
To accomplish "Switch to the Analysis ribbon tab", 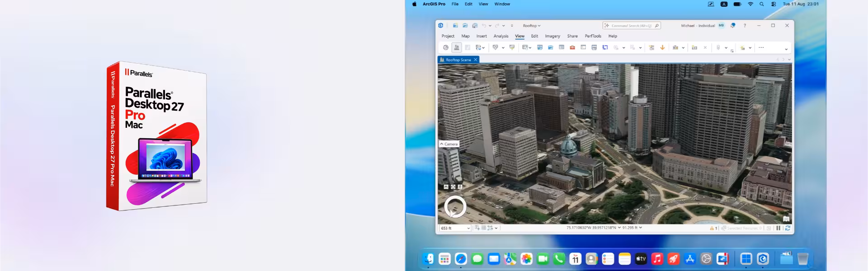I will pos(501,36).
